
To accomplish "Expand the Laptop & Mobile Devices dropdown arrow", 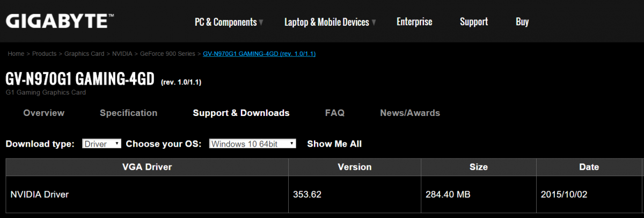I will [374, 23].
